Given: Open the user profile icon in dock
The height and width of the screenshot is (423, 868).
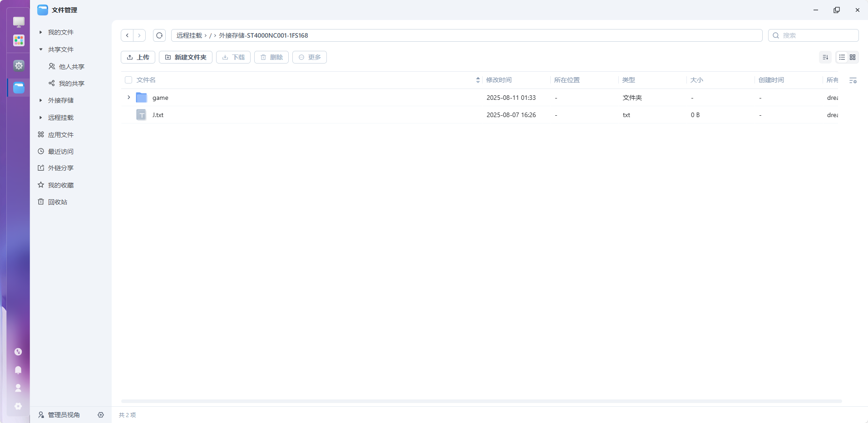Looking at the screenshot, I should (18, 388).
